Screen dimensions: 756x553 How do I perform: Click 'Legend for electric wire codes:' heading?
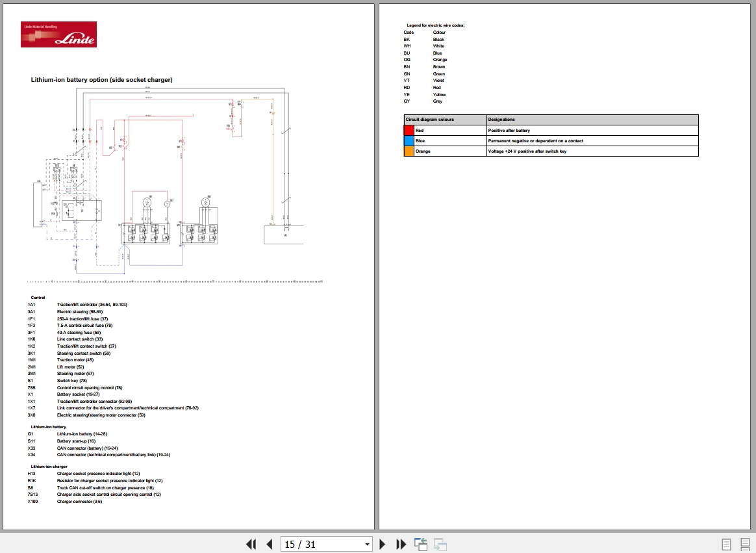[436, 25]
